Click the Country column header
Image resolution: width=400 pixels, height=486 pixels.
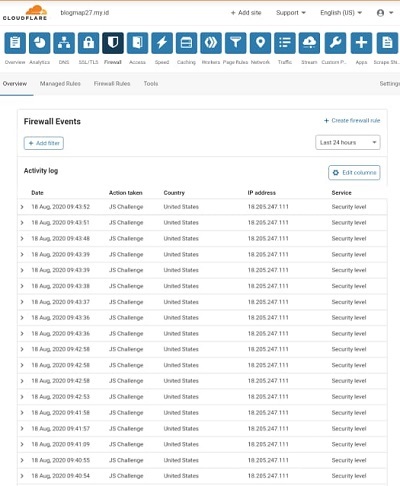coord(174,193)
